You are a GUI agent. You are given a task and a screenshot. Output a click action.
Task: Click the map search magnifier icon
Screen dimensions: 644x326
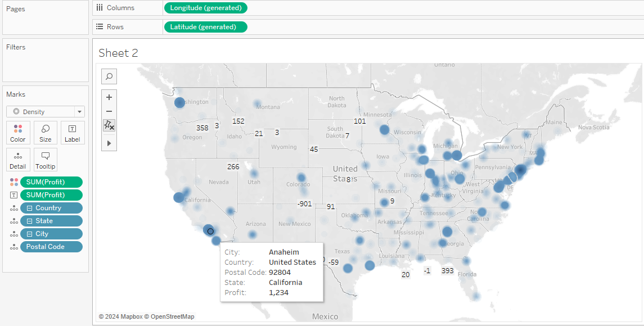coord(109,76)
